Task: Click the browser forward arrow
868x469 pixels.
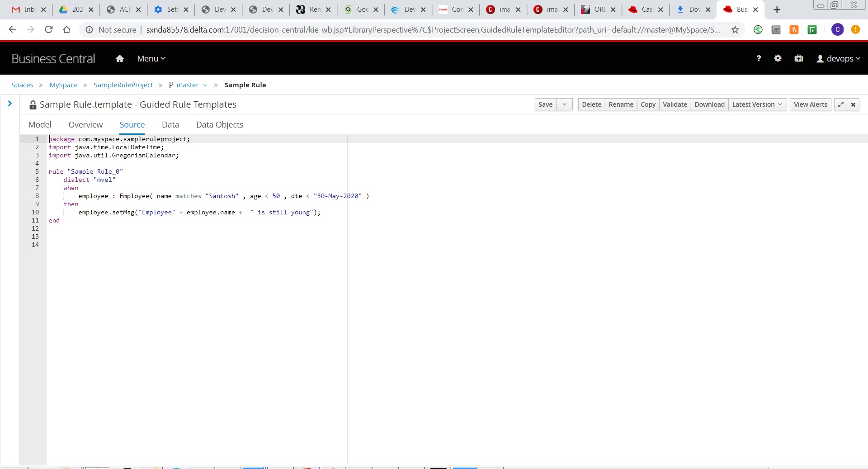Action: [30, 29]
